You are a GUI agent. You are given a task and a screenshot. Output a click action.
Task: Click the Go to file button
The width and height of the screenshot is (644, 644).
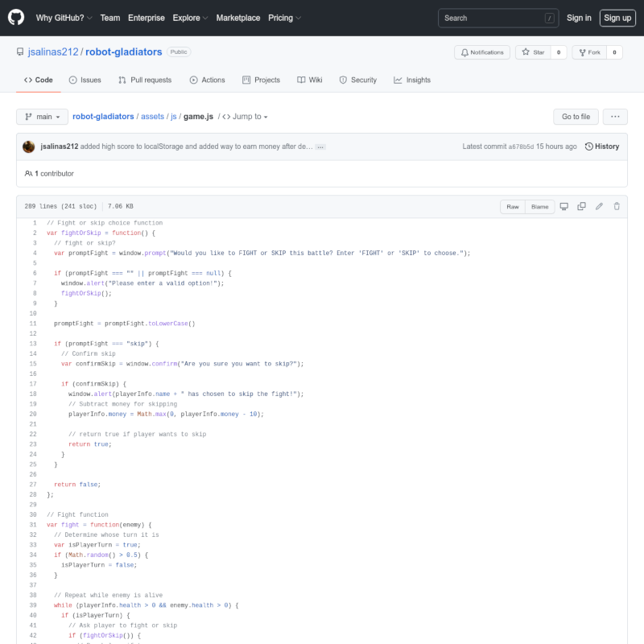click(576, 117)
